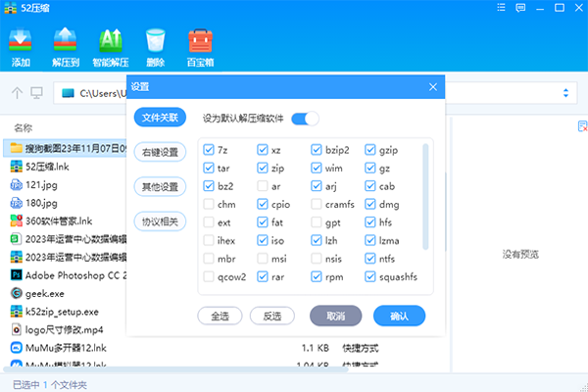Open the 其他设置 settings tab
This screenshot has width=588, height=392.
point(160,186)
